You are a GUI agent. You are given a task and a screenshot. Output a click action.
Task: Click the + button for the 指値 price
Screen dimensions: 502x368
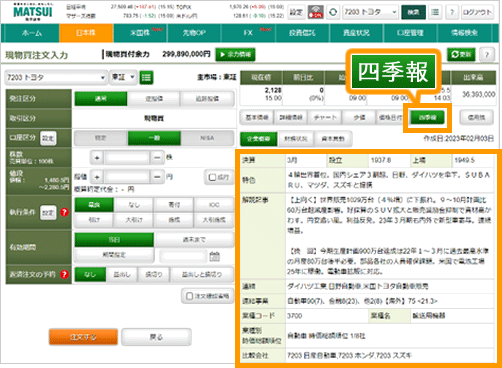tap(97, 177)
